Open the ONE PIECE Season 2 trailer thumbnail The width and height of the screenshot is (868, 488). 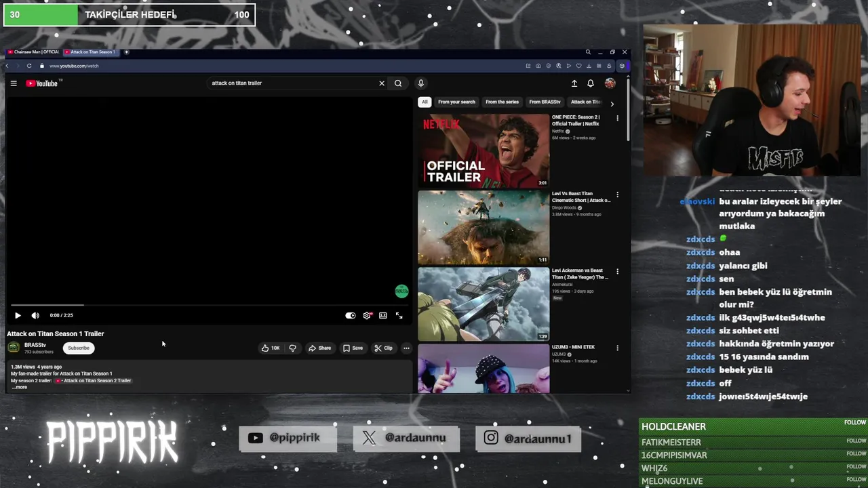pos(484,151)
